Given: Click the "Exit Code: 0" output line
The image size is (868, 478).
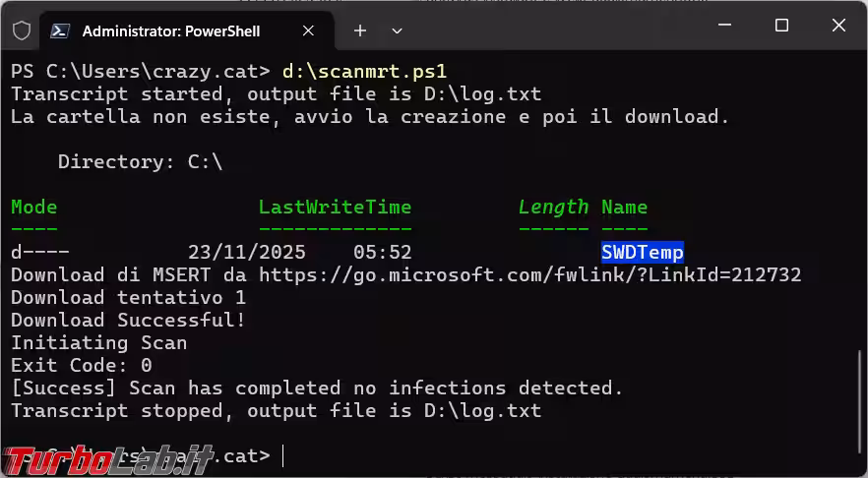Looking at the screenshot, I should click(82, 365).
